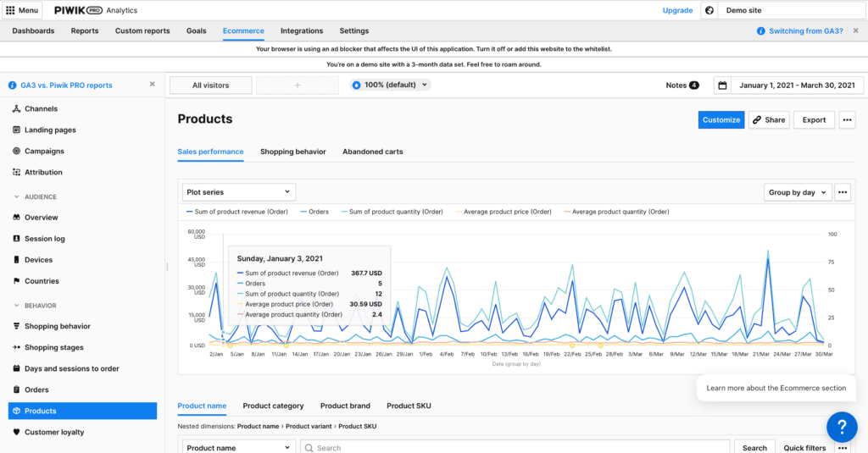The height and width of the screenshot is (453, 868).
Task: Click the Channels sidebar icon
Action: (x=17, y=109)
